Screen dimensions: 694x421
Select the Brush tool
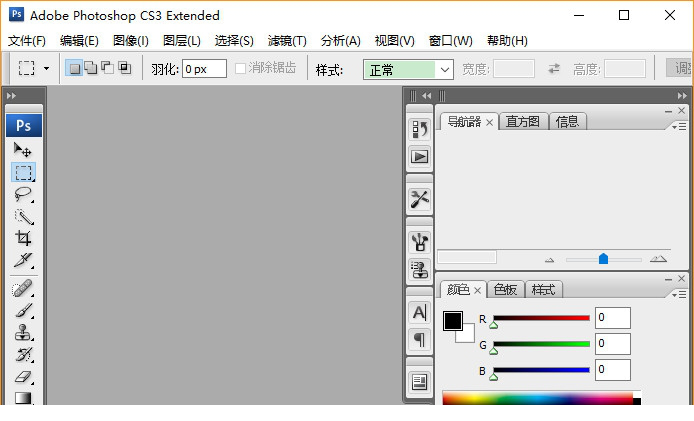23,310
